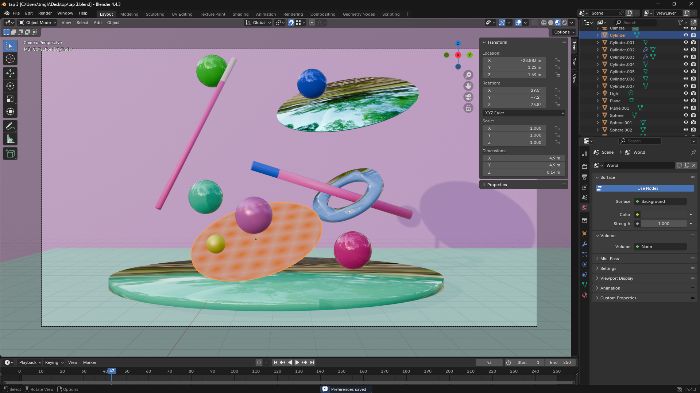The width and height of the screenshot is (700, 393).
Task: Pick the Annotate pencil tool
Action: click(10, 126)
